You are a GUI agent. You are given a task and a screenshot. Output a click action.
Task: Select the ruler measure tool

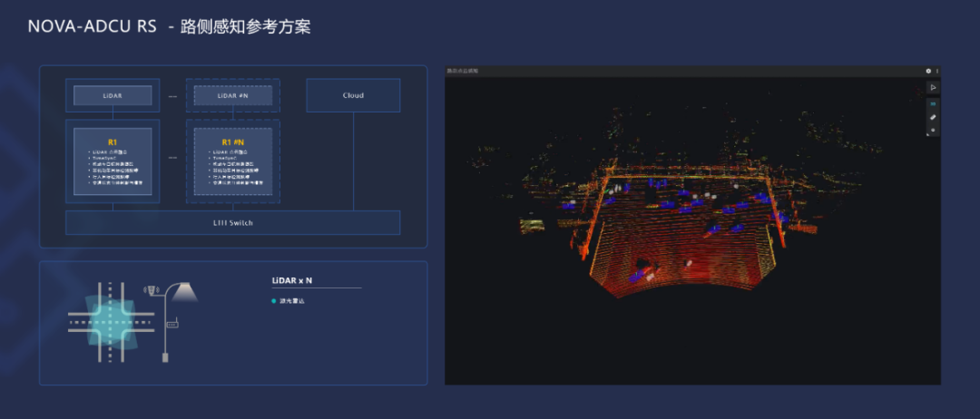(x=933, y=117)
